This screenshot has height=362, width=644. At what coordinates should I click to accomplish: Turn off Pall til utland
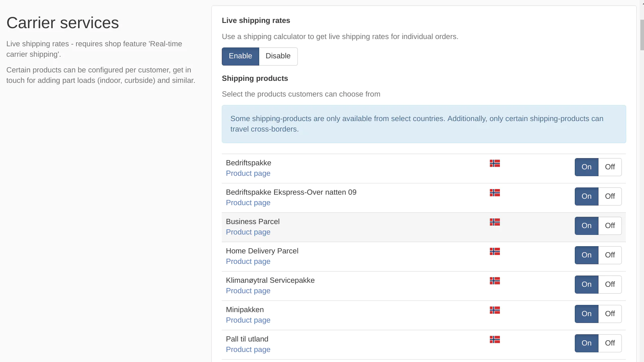tap(610, 343)
